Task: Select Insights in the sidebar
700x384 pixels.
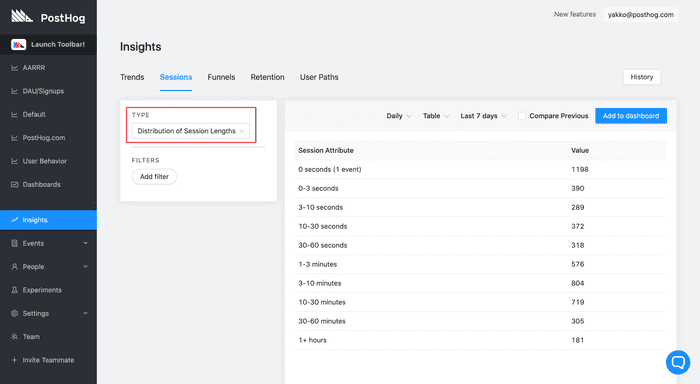Action: point(48,220)
